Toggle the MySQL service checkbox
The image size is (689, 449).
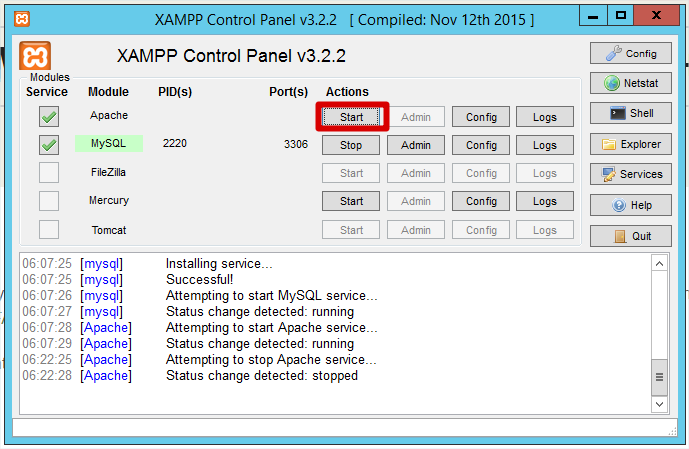coord(49,145)
